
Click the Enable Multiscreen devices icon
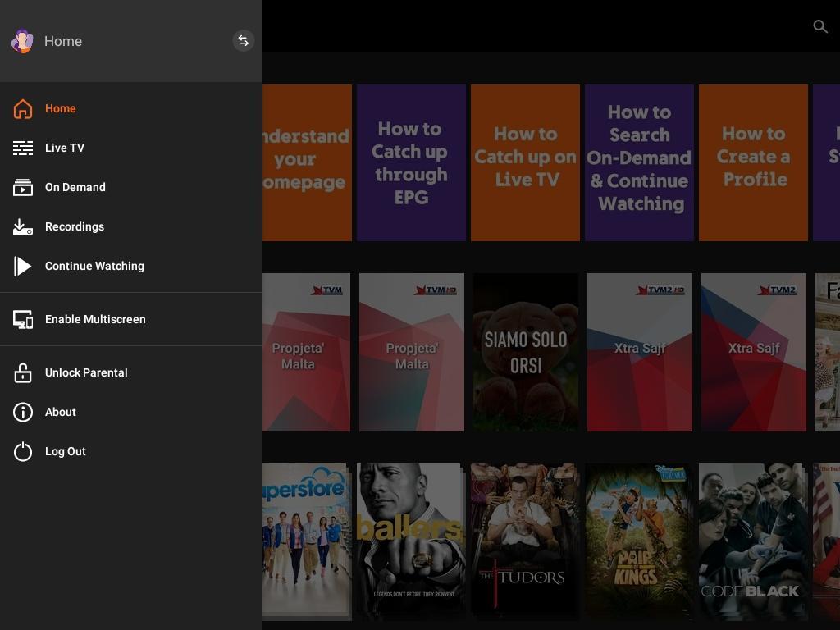point(22,319)
